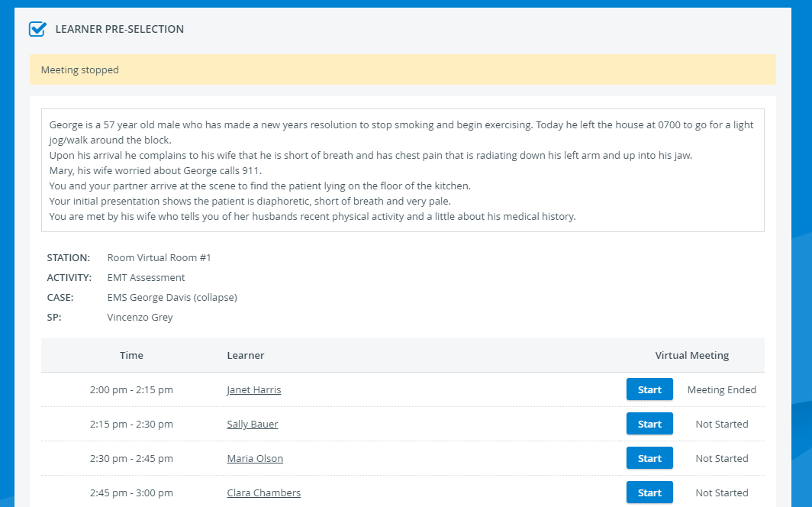Click the Learner column header
The width and height of the screenshot is (812, 507).
click(246, 355)
